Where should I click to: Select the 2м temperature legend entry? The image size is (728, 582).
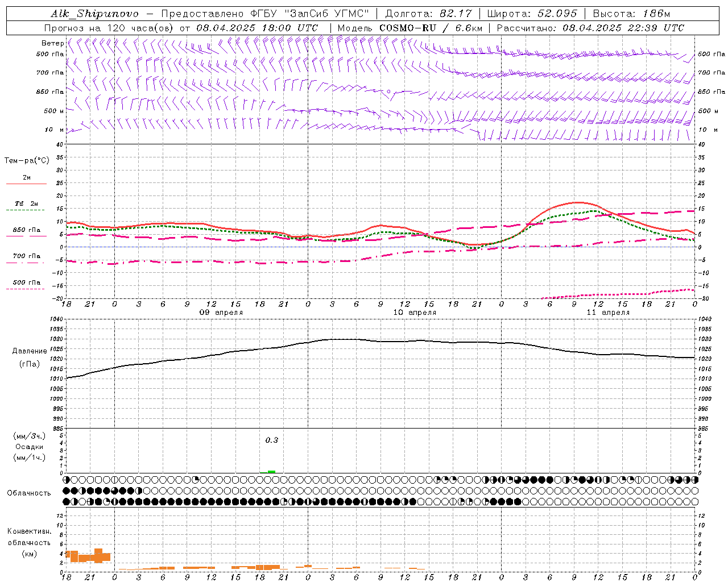coord(26,178)
